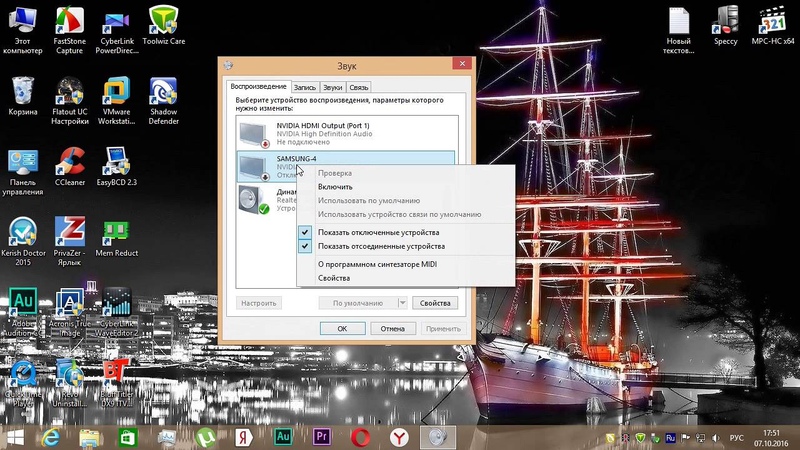Open CyberLink WaveEditor 2 shortcut
The image size is (800, 450).
[x=116, y=312]
